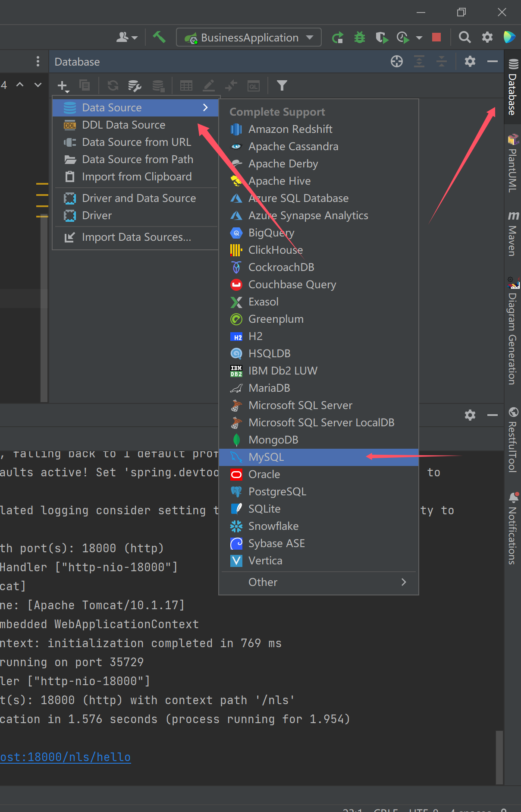Run with coverage shield icon
The image size is (521, 812).
(x=382, y=38)
